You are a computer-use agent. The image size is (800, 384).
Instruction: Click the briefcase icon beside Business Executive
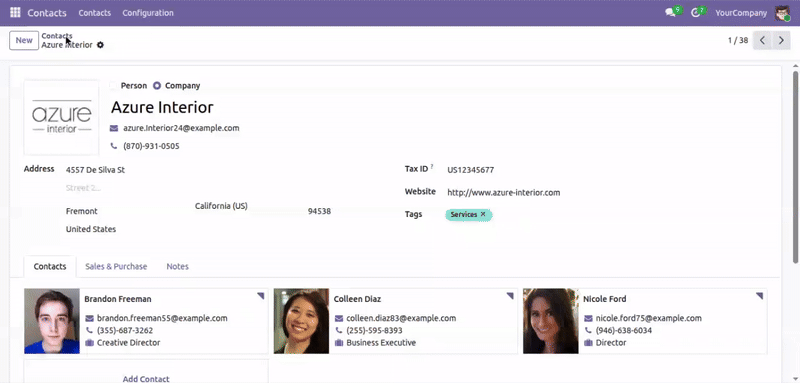click(x=339, y=343)
